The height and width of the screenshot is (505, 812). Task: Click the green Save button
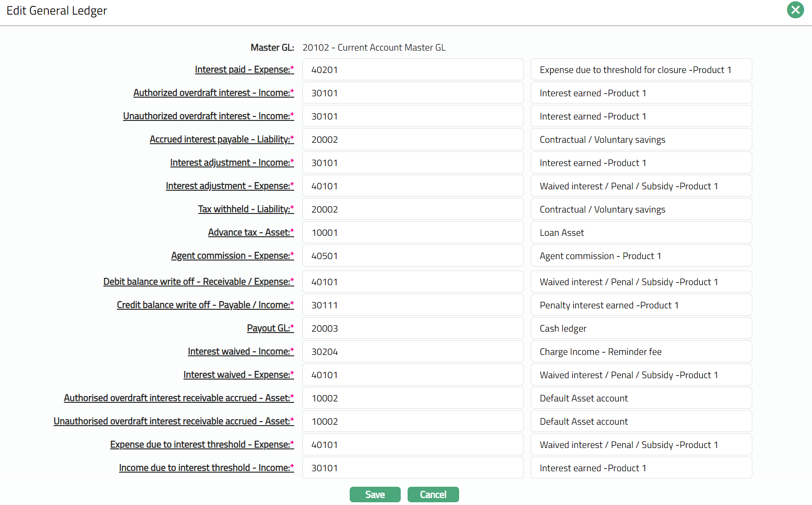(x=375, y=495)
